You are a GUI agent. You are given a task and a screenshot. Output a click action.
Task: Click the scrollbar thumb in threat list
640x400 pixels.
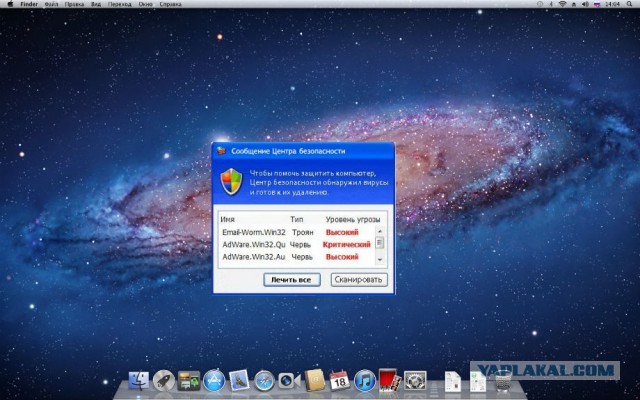[x=380, y=243]
